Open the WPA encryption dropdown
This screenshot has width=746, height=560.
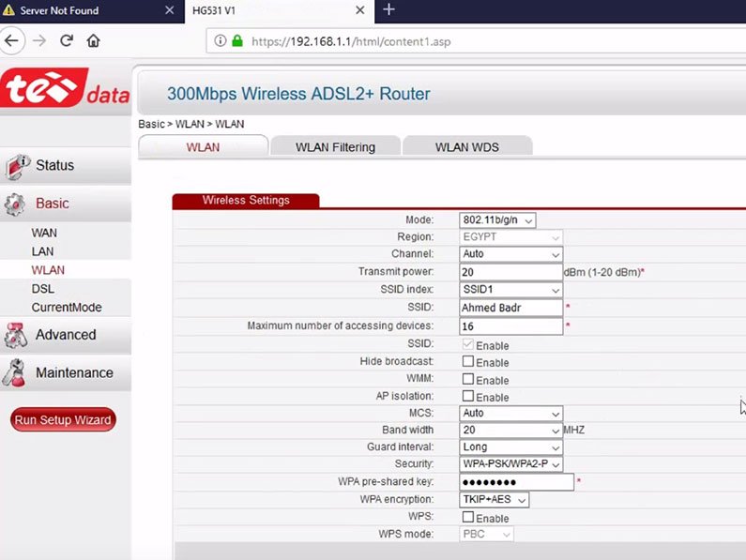(494, 500)
